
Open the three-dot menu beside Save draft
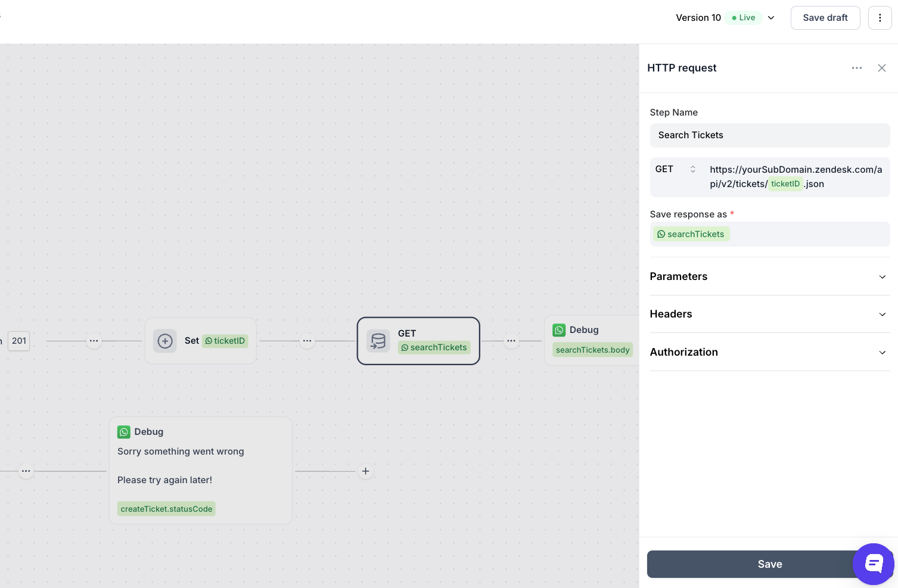coord(880,18)
